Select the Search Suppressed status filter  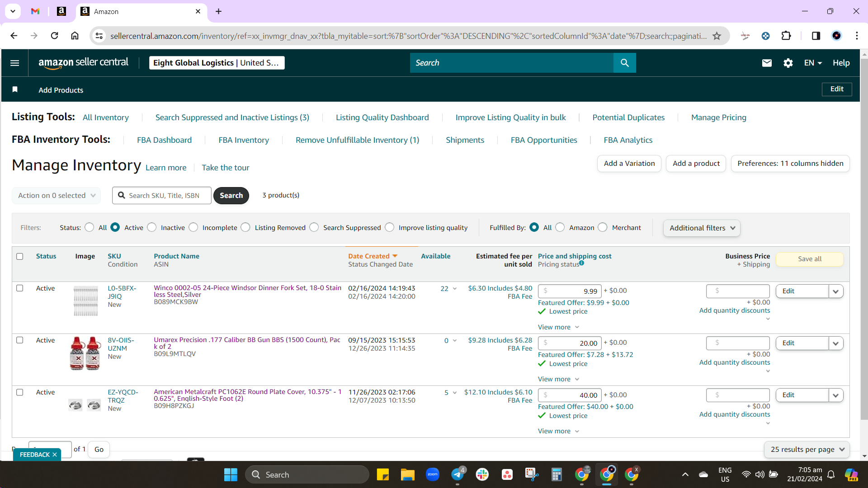(x=314, y=227)
